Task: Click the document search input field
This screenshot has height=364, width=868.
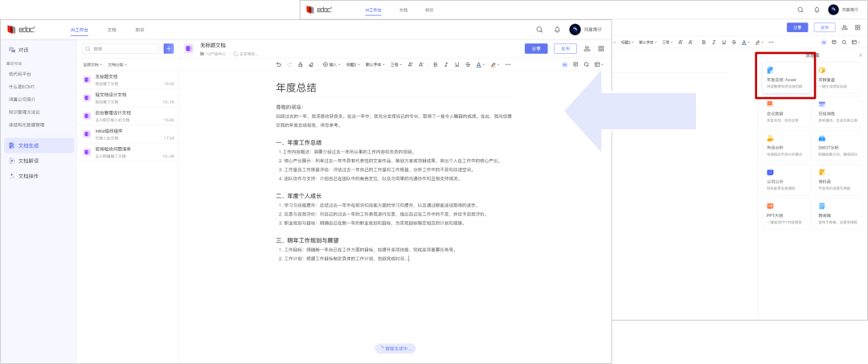Action: coord(120,49)
